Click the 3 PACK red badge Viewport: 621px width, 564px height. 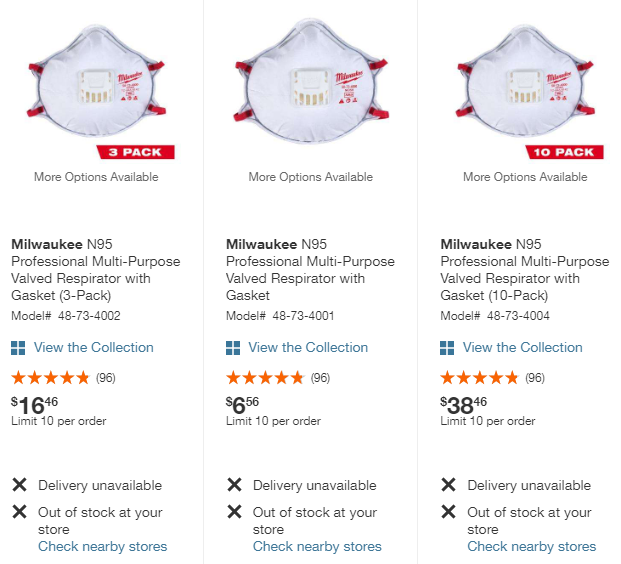tap(136, 152)
